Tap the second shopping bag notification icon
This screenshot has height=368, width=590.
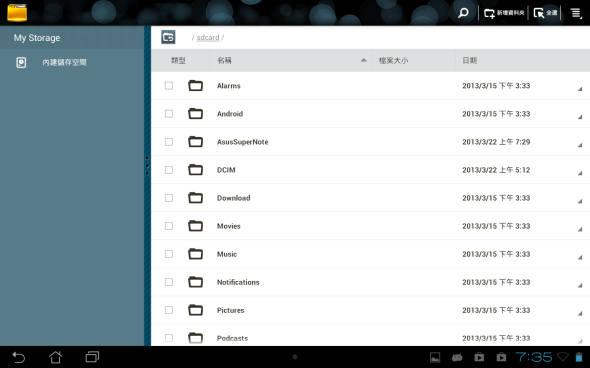[x=501, y=357]
